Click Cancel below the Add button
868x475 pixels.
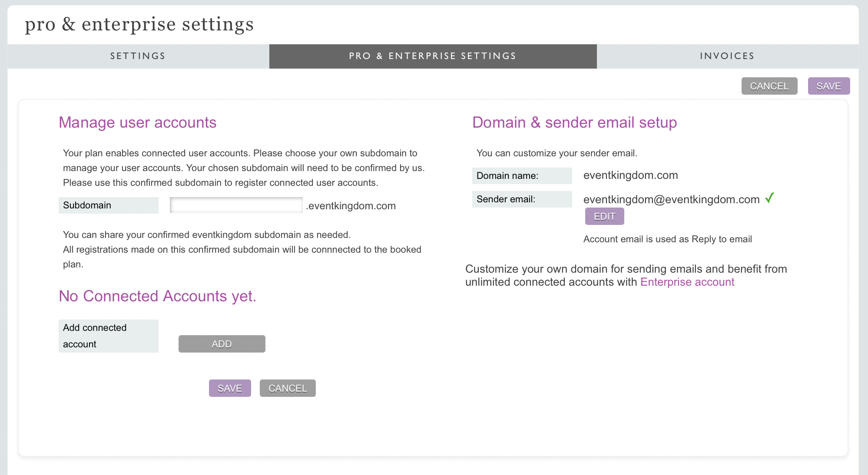(288, 388)
